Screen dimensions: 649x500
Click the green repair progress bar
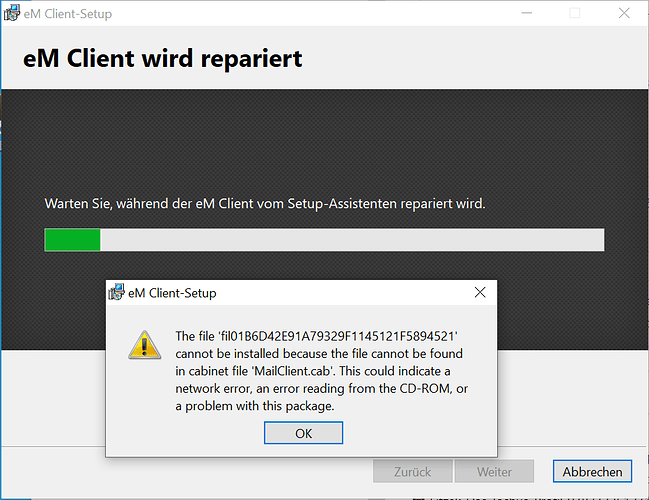pos(324,240)
